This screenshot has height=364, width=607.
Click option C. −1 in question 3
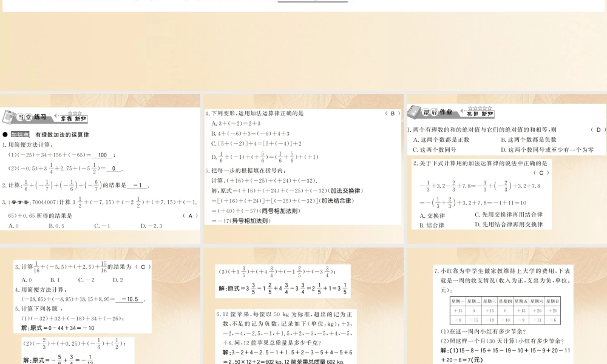(102, 226)
